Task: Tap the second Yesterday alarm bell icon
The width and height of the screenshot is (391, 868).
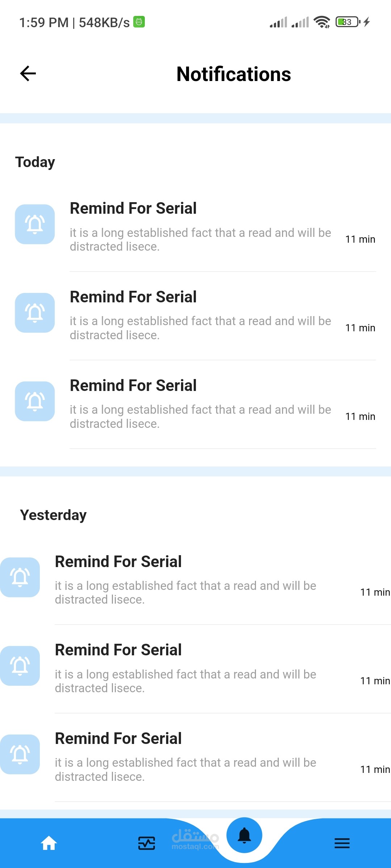Action: click(20, 666)
